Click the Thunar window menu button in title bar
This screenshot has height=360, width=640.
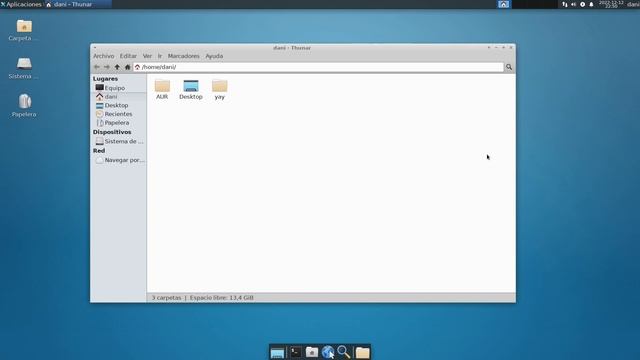coord(95,48)
